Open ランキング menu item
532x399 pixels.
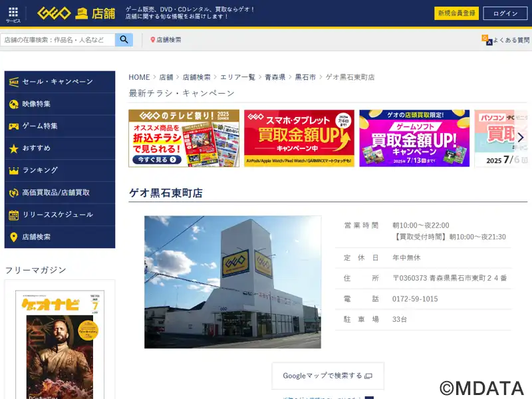pyautogui.click(x=60, y=171)
